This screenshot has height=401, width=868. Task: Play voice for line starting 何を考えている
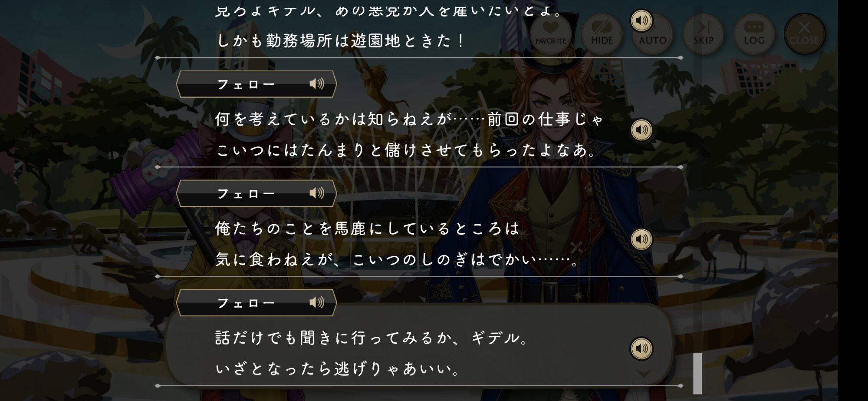pyautogui.click(x=641, y=130)
